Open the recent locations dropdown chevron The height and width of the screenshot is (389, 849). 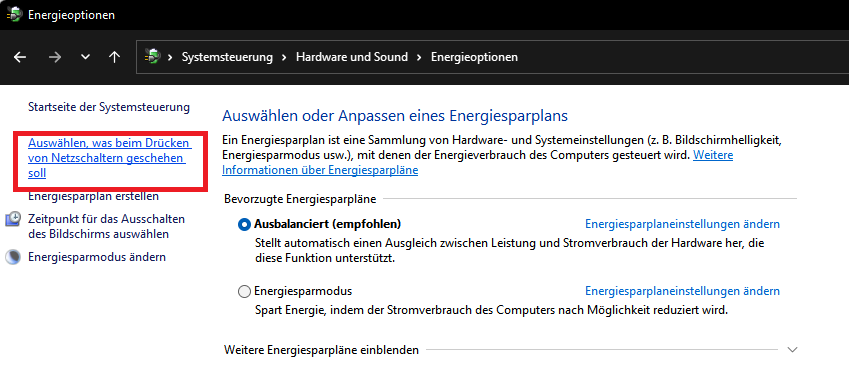pyautogui.click(x=85, y=57)
